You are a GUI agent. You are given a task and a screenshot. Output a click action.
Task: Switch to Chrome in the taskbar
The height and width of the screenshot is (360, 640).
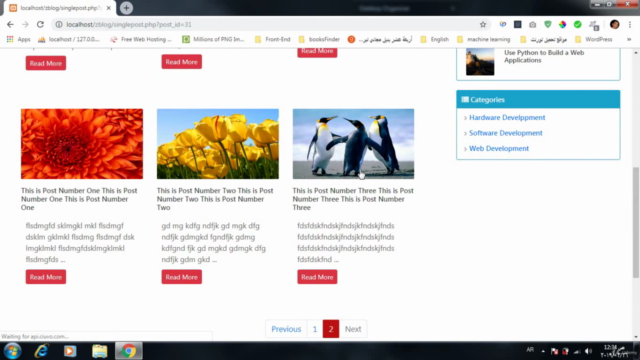click(129, 351)
